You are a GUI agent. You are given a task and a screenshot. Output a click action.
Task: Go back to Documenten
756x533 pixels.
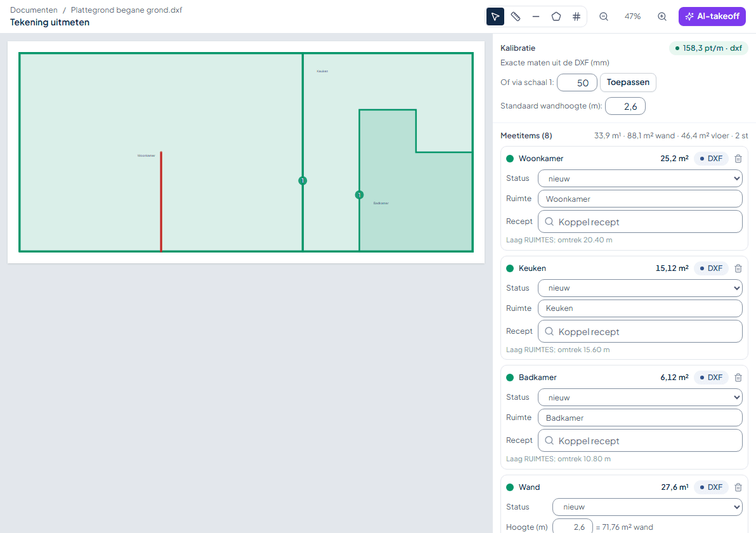point(34,10)
